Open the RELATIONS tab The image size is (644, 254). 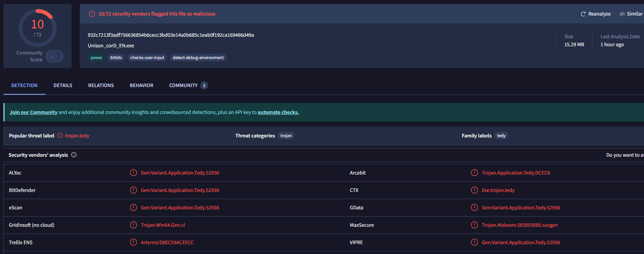click(x=101, y=86)
